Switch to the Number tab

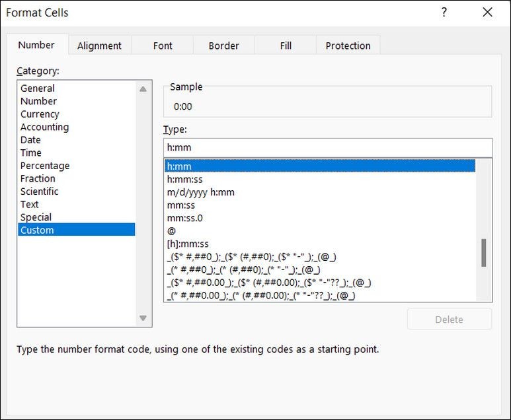[x=36, y=45]
